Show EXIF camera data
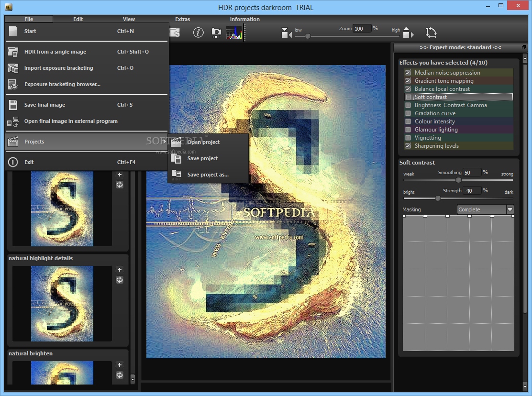 click(x=216, y=33)
